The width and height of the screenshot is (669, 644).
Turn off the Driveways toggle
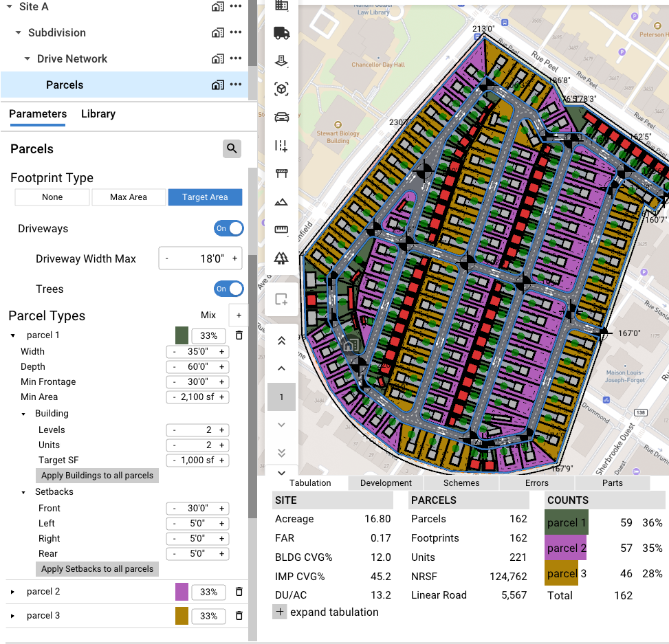[x=229, y=228]
